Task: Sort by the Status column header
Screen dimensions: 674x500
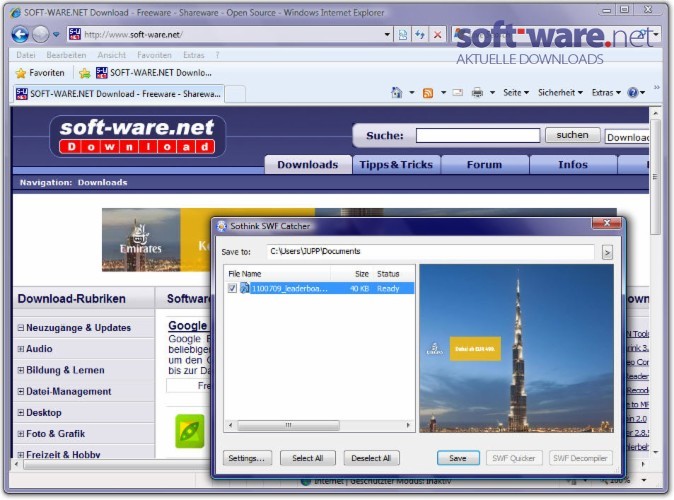Action: click(x=393, y=274)
